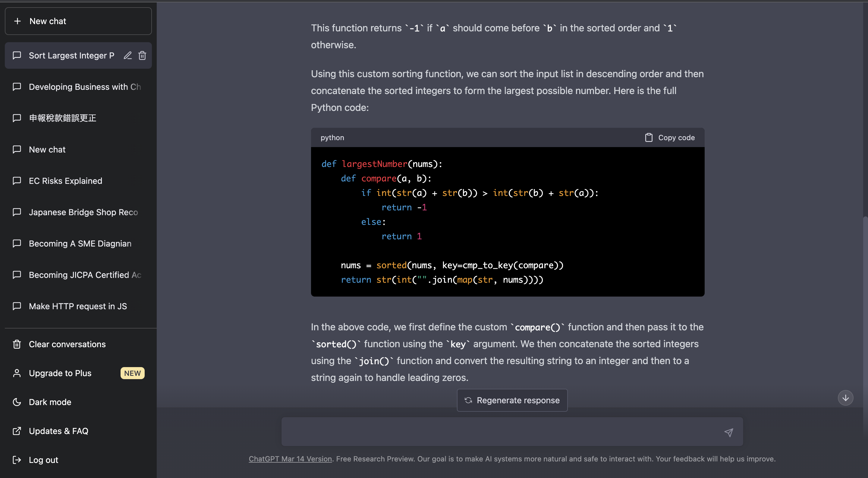
Task: Click Clear conversations
Action: pos(67,344)
